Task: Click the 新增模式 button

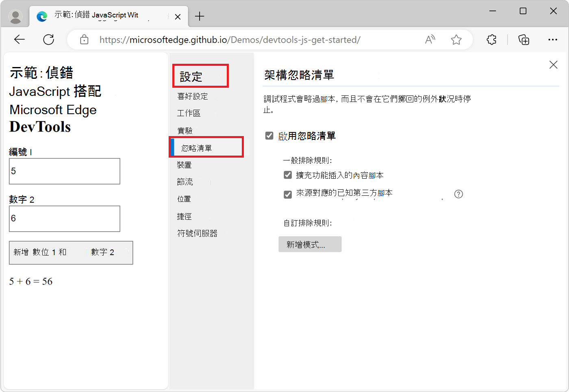Action: pyautogui.click(x=310, y=244)
